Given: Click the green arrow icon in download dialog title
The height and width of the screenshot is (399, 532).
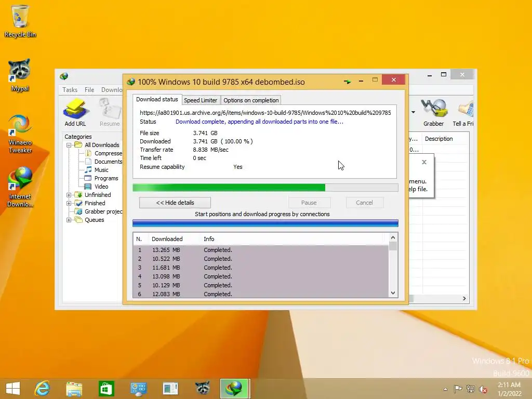Looking at the screenshot, I should tap(347, 82).
